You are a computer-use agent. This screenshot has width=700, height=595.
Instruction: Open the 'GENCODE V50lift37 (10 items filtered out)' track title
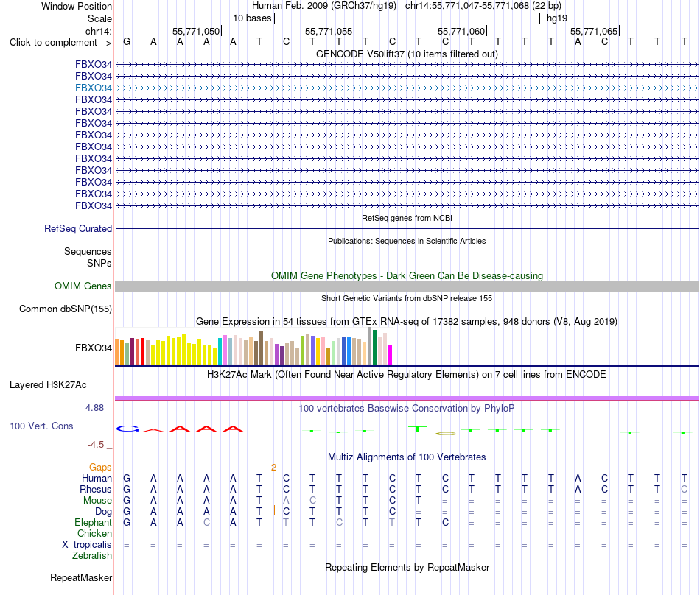click(407, 54)
